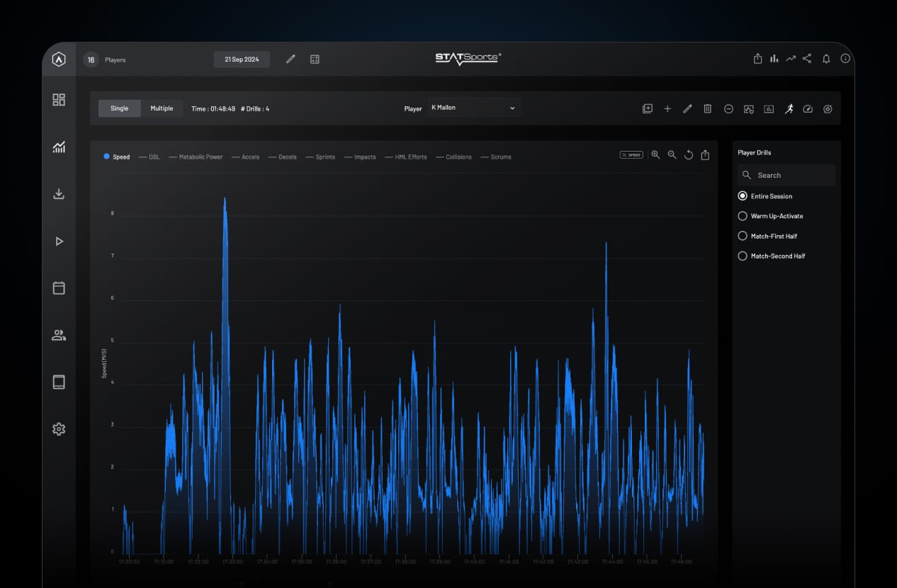Click the % Speed toggle button
Image resolution: width=897 pixels, height=588 pixels.
pos(631,154)
